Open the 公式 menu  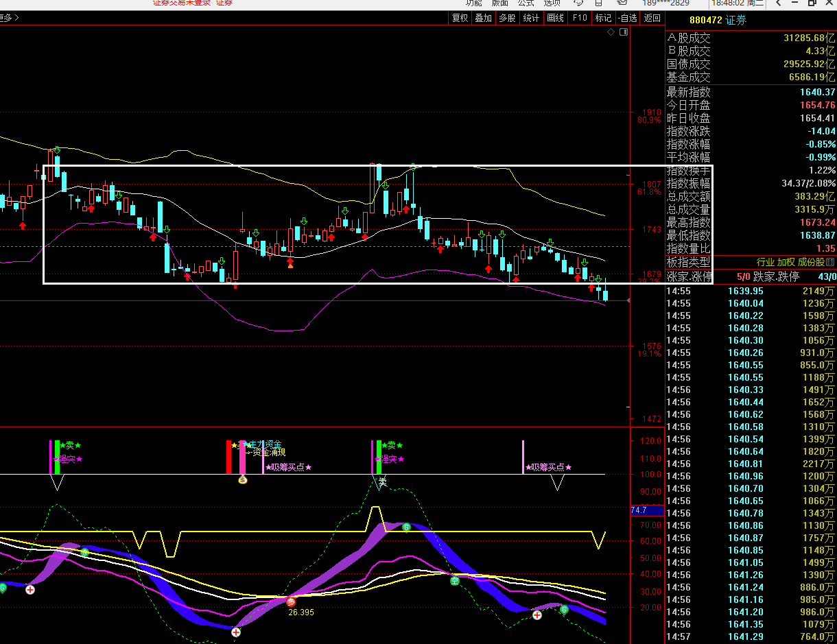coord(526,3)
